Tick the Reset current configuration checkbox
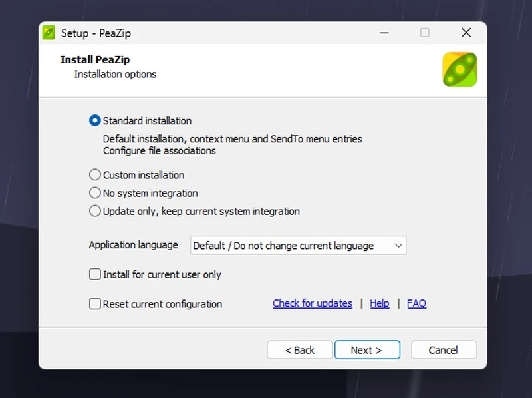Image resolution: width=532 pixels, height=398 pixels. [94, 304]
